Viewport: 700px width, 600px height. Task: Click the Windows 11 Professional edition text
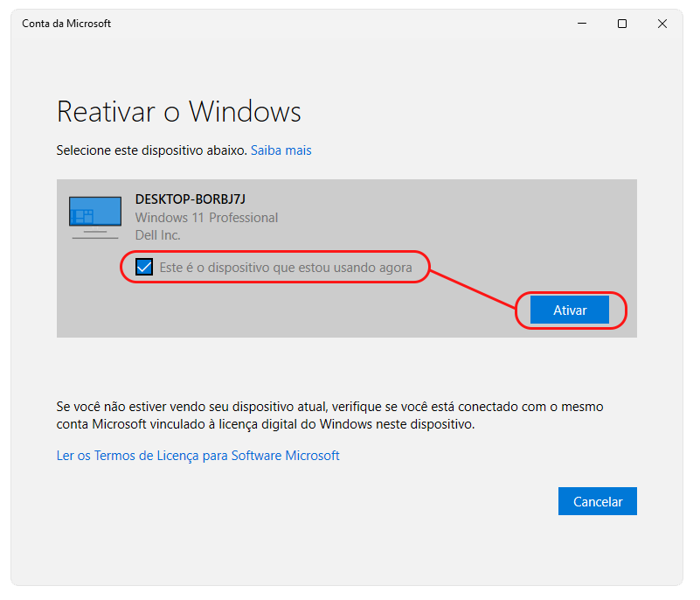point(206,218)
